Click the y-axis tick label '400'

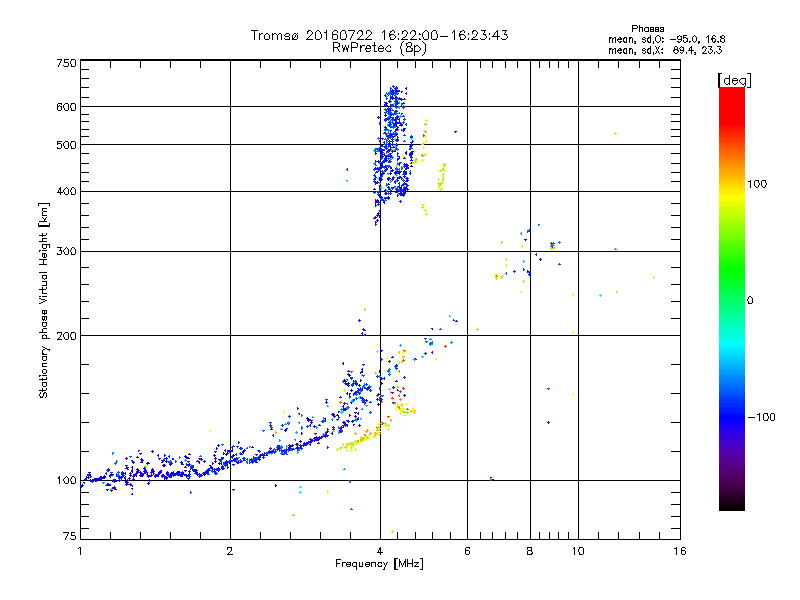[x=66, y=192]
